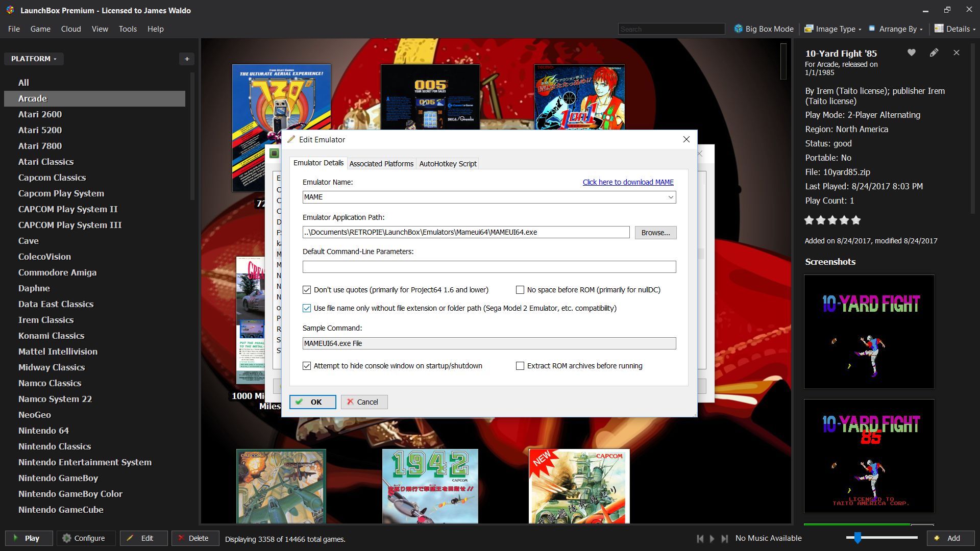The height and width of the screenshot is (551, 980).
Task: Switch to AutoHotkey Script tab
Action: [x=448, y=164]
